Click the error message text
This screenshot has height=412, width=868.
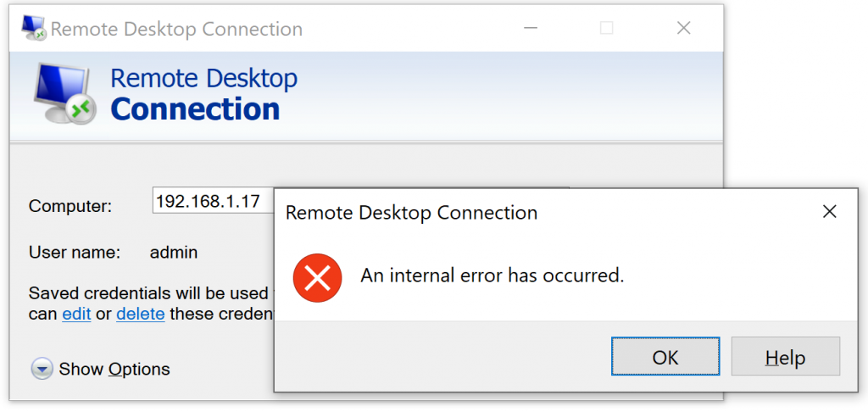click(492, 275)
